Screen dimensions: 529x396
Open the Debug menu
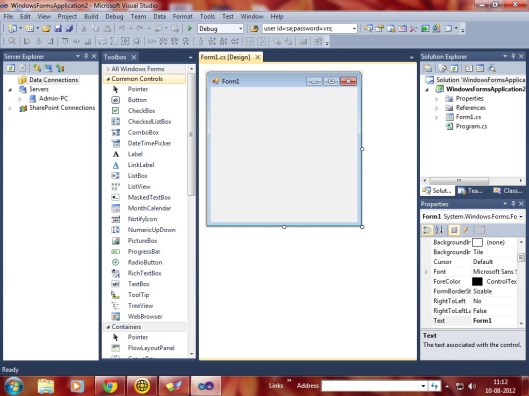click(x=114, y=16)
